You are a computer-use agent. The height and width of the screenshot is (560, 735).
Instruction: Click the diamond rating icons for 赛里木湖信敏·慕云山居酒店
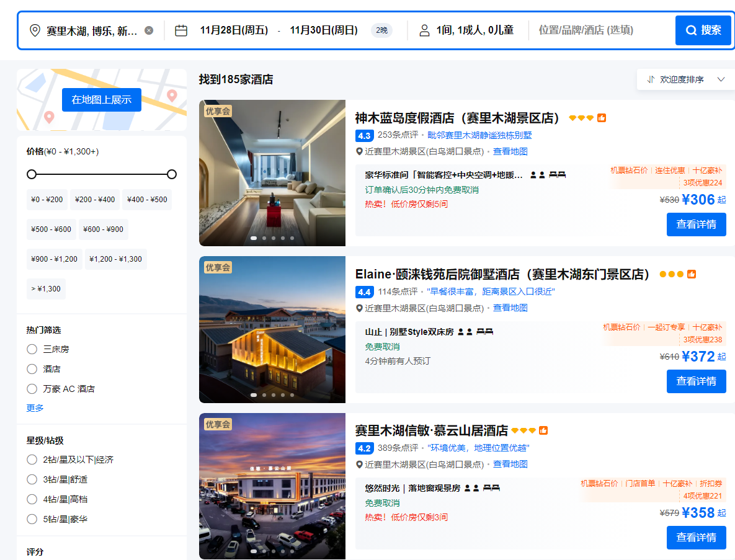(x=523, y=430)
